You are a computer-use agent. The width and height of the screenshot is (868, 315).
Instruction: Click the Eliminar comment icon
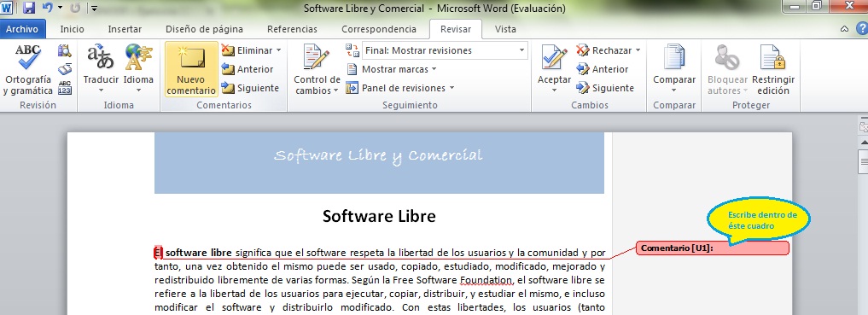click(x=228, y=50)
